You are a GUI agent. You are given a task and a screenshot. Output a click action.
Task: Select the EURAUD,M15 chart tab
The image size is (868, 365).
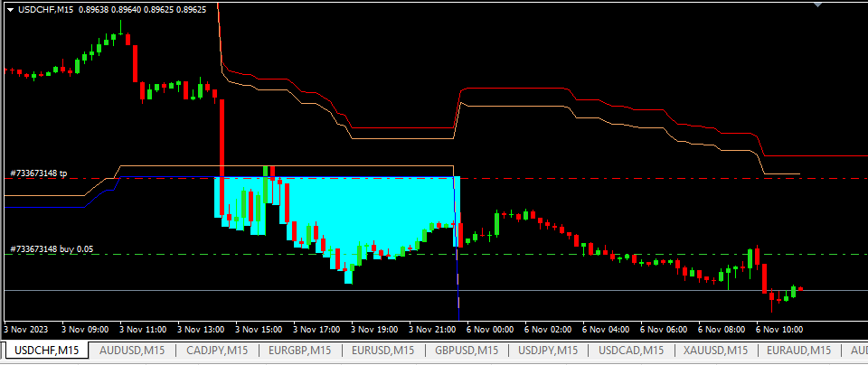798,350
